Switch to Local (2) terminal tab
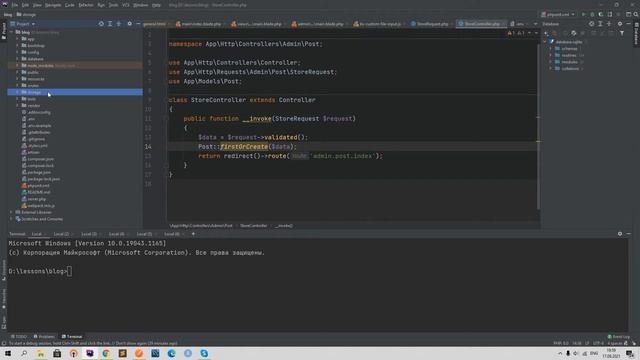 tap(61, 234)
